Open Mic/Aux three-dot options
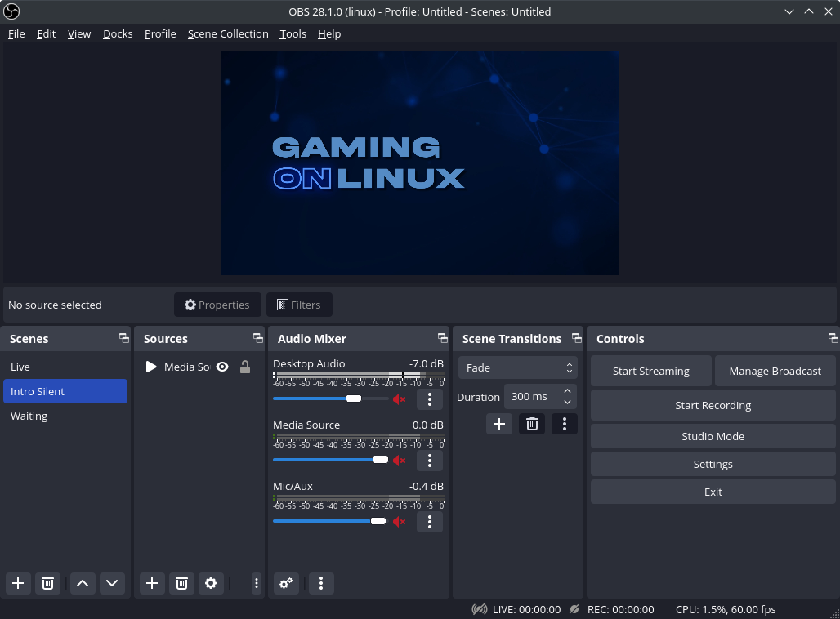The image size is (840, 619). 430,522
